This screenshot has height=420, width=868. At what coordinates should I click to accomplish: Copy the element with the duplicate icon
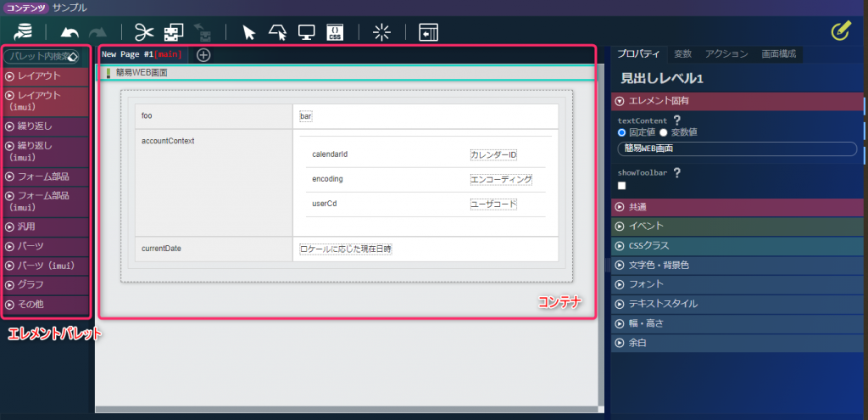(174, 32)
